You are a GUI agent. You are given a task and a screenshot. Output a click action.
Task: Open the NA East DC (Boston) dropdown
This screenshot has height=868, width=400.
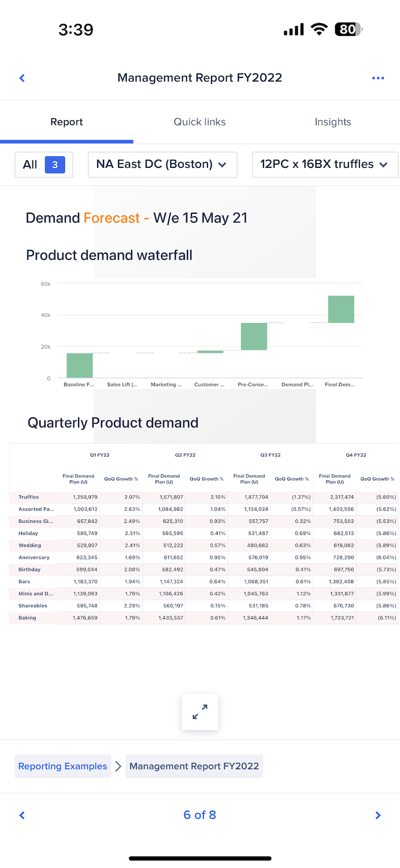coord(162,165)
